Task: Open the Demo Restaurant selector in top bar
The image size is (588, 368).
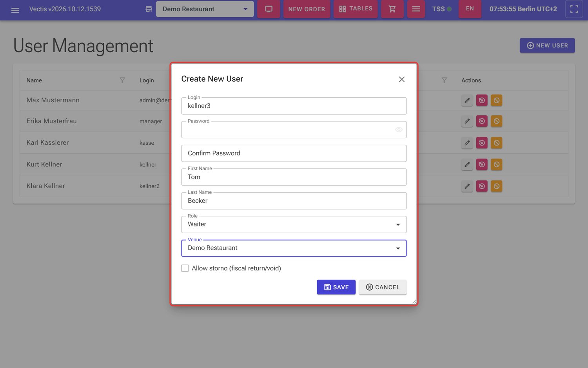Action: pos(205,9)
